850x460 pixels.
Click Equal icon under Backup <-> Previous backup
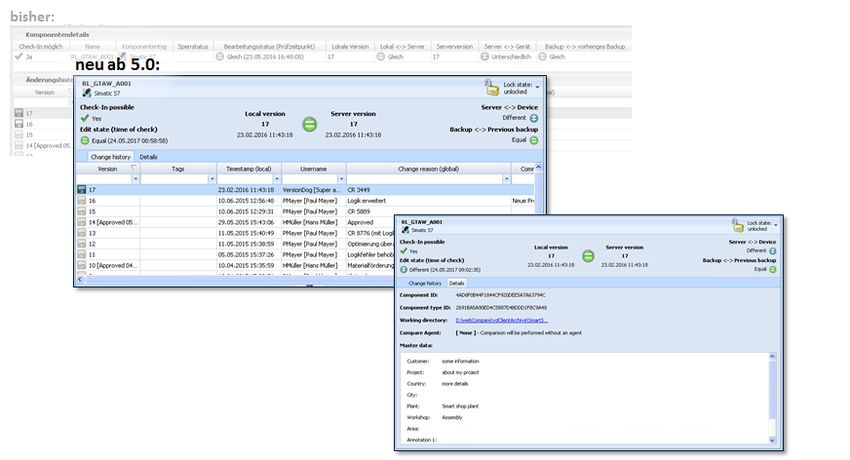tap(533, 141)
